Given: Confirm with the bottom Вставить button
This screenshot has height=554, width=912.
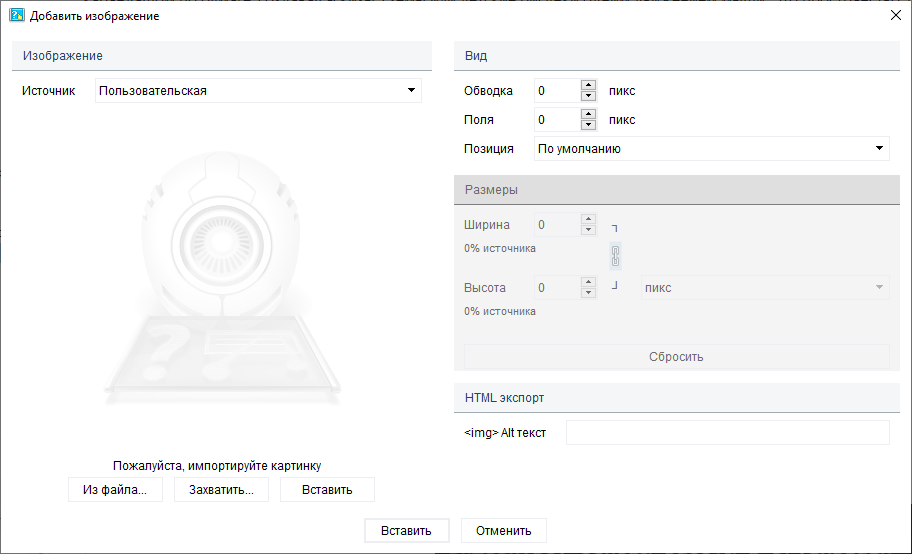Looking at the screenshot, I should (x=406, y=531).
